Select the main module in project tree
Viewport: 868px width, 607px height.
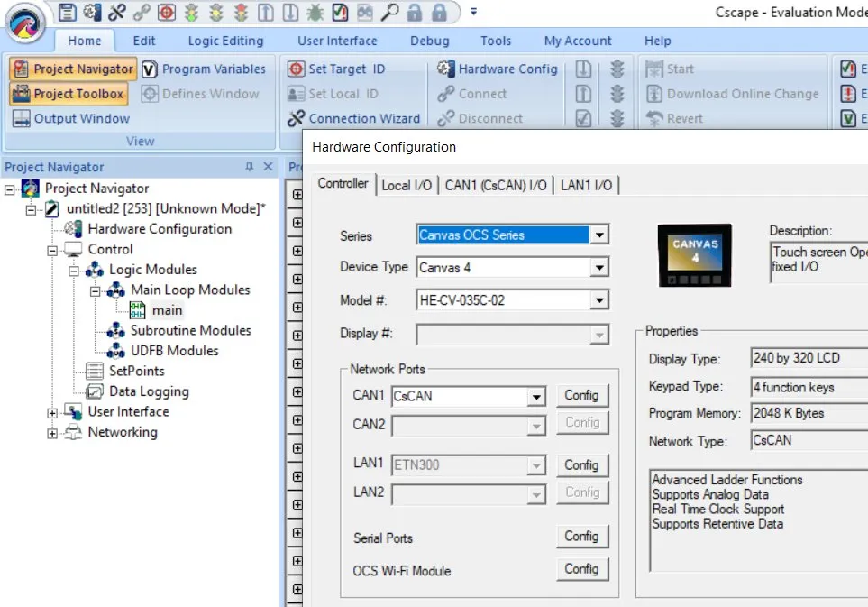tap(167, 310)
